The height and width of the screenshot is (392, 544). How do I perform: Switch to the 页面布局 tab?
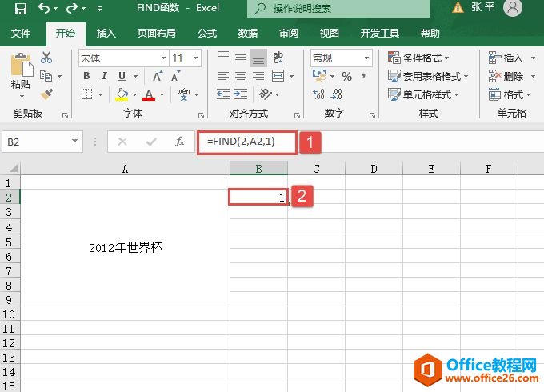click(x=157, y=34)
